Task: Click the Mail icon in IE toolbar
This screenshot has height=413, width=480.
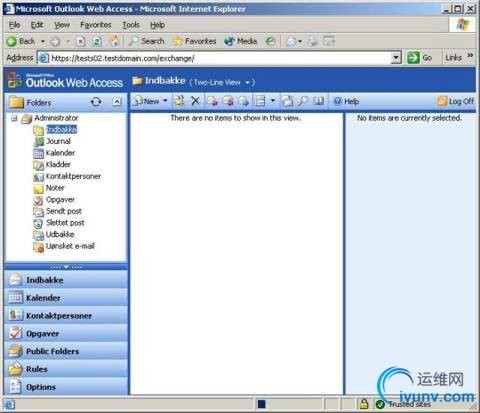Action: point(292,41)
